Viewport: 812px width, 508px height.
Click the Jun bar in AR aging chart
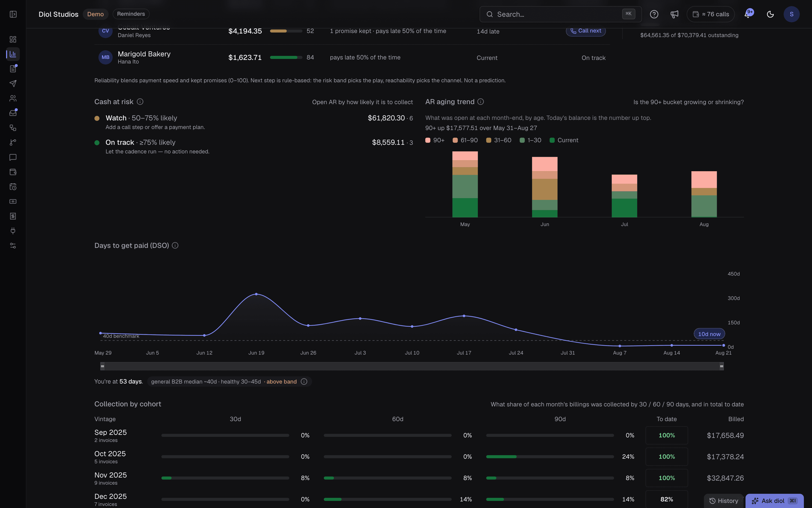[x=545, y=187]
